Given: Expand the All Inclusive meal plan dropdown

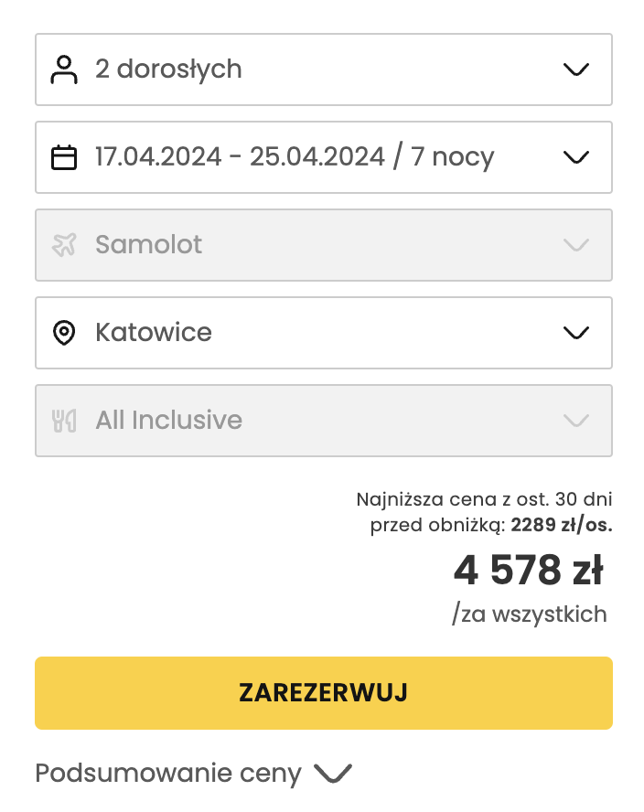Looking at the screenshot, I should [x=575, y=420].
